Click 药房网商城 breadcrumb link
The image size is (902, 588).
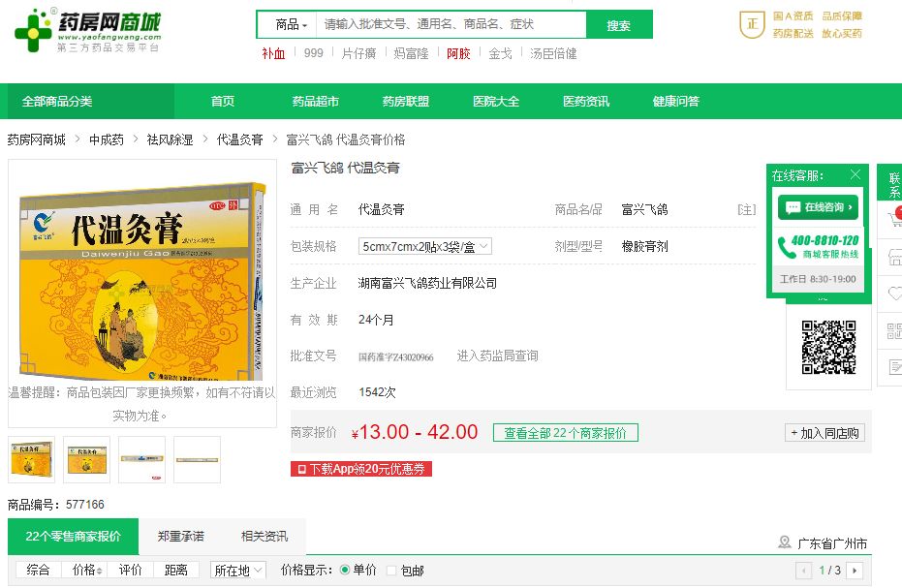[x=36, y=139]
